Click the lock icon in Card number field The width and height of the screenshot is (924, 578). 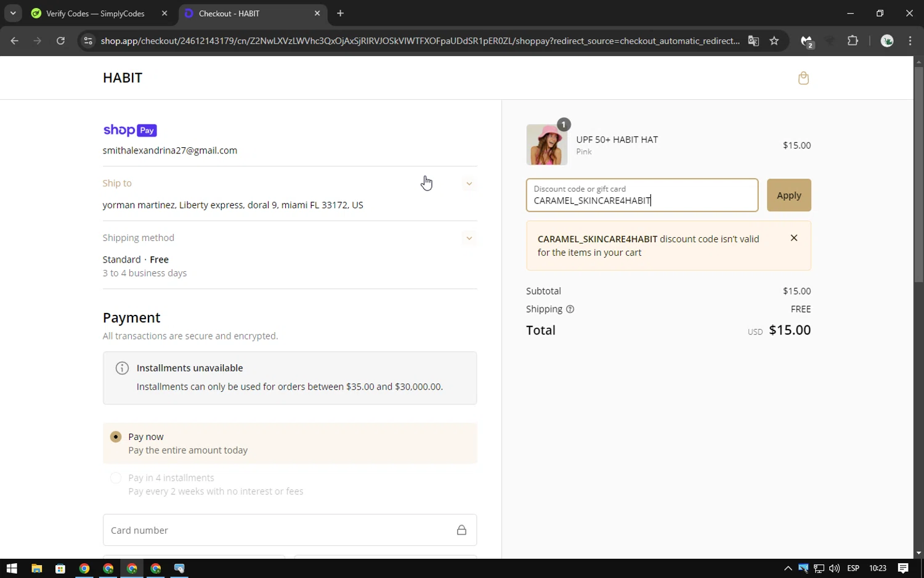461,530
